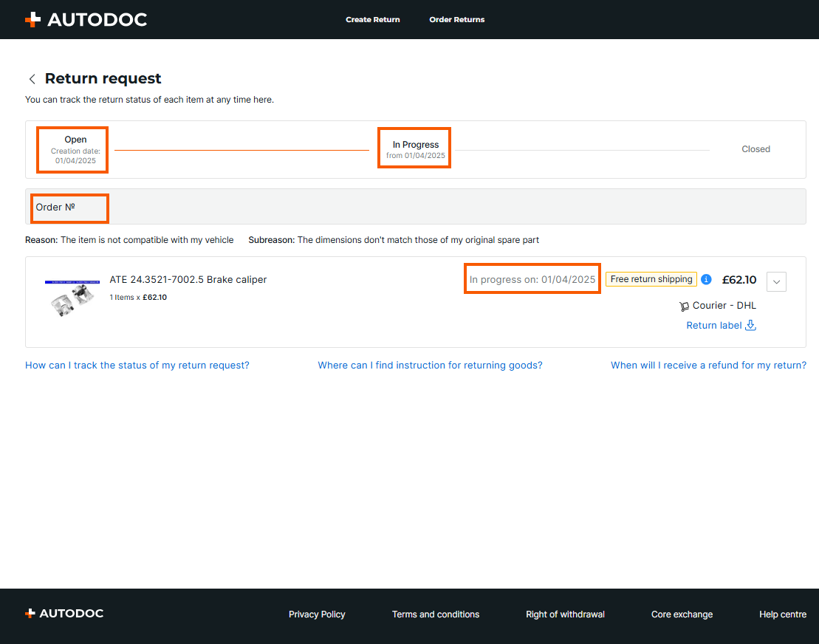819x644 pixels.
Task: Click the blue info icon near price
Action: tap(706, 279)
